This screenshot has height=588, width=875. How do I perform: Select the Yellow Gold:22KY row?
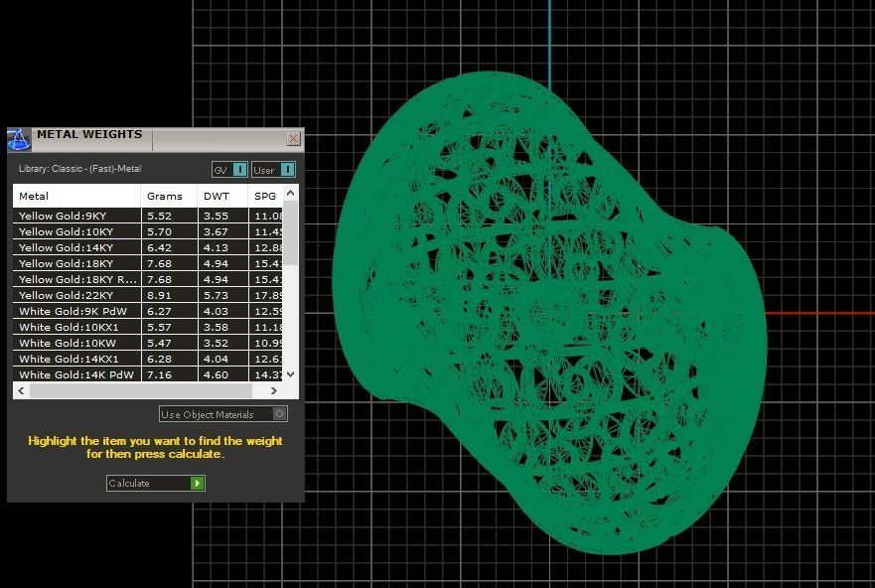coord(147,295)
